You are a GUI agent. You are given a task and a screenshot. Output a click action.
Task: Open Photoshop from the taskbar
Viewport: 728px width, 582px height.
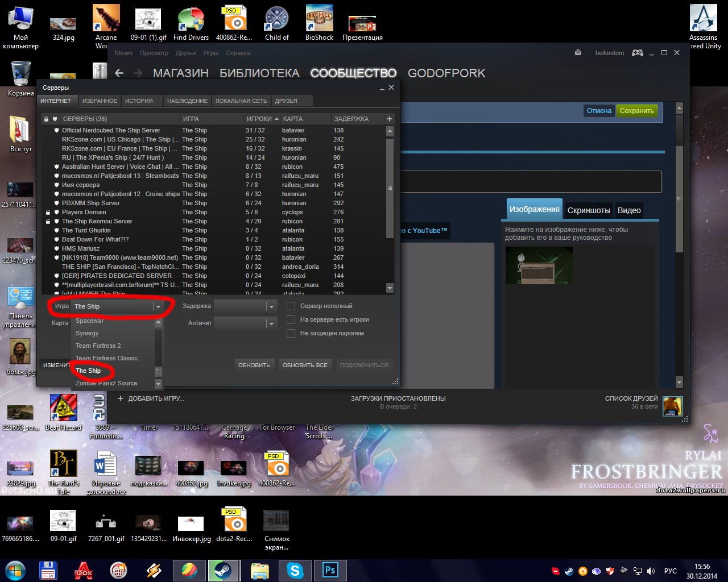point(330,570)
